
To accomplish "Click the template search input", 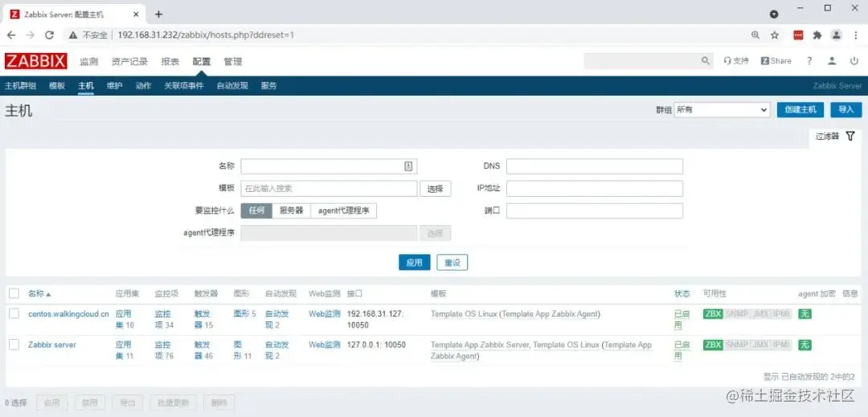I will (329, 189).
